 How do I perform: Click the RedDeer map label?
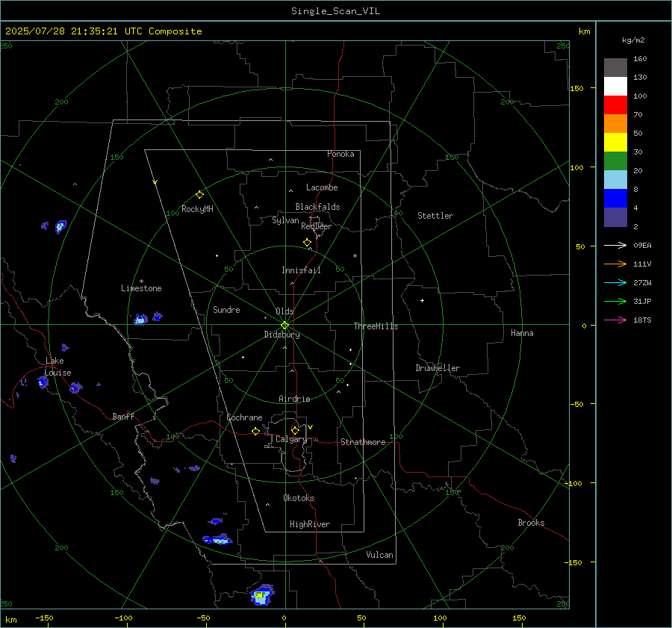click(x=317, y=226)
